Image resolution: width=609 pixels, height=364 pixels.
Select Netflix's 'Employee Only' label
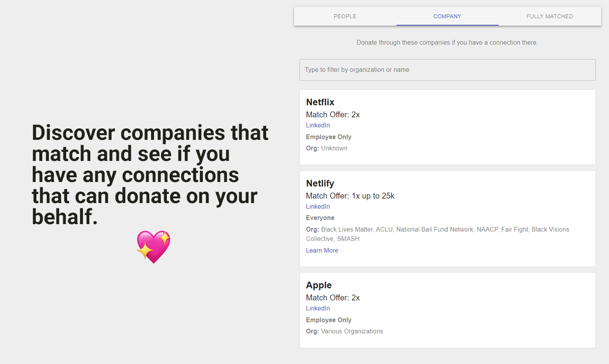pyautogui.click(x=329, y=137)
